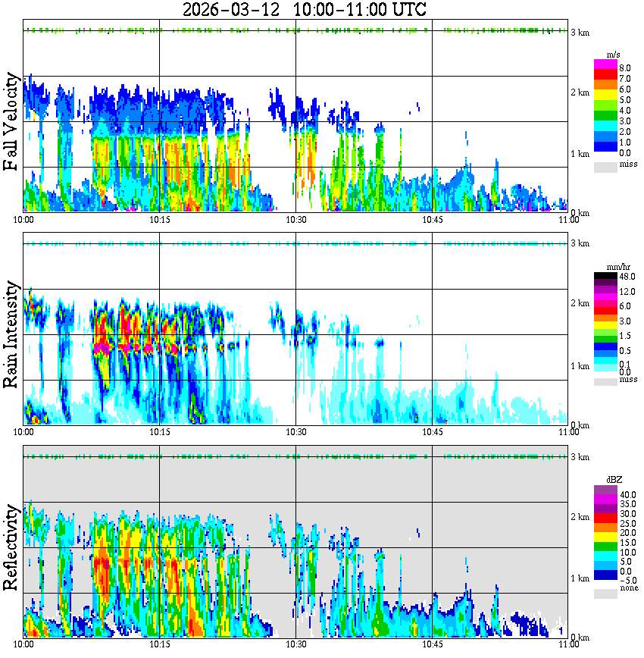Pick the dark blue swatch in Fall Velocity legend
Image resolution: width=644 pixels, height=658 pixels.
coord(605,147)
